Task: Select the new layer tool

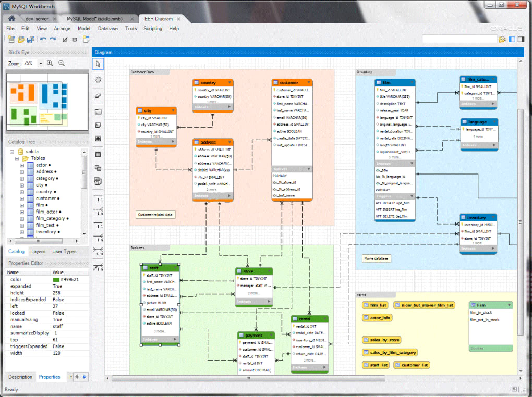Action: click(x=98, y=111)
